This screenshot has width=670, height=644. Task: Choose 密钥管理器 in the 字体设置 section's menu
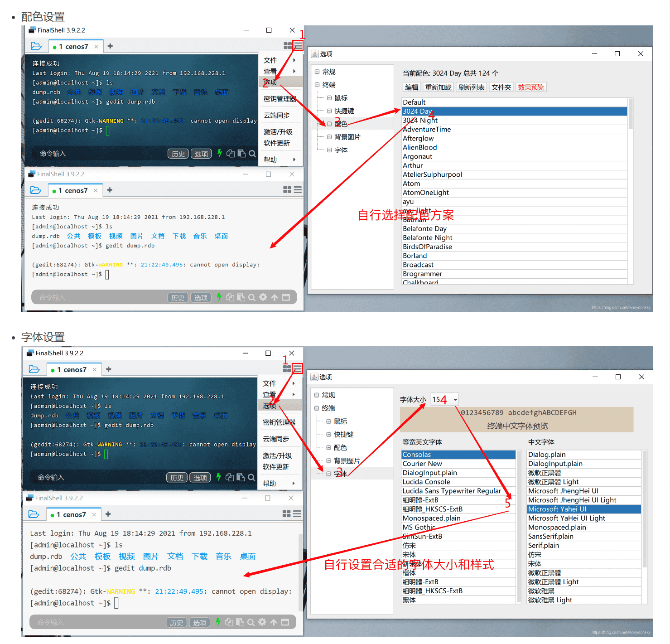pyautogui.click(x=279, y=422)
